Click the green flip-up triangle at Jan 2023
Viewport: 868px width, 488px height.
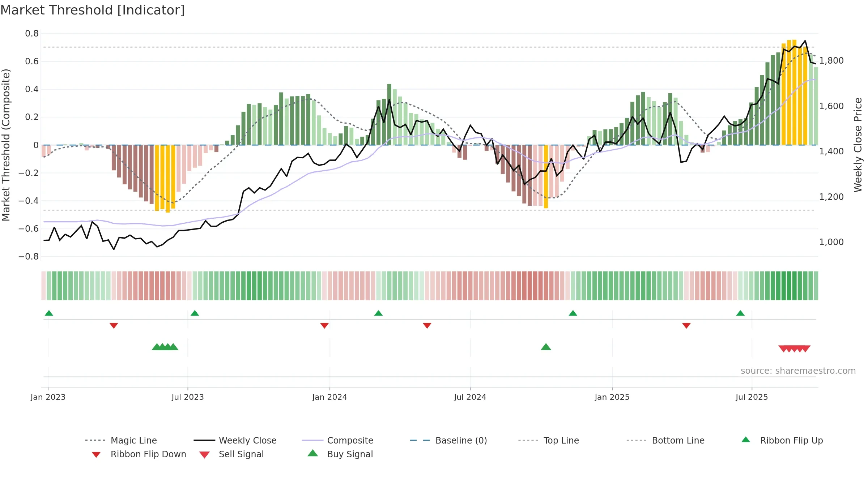tap(49, 313)
